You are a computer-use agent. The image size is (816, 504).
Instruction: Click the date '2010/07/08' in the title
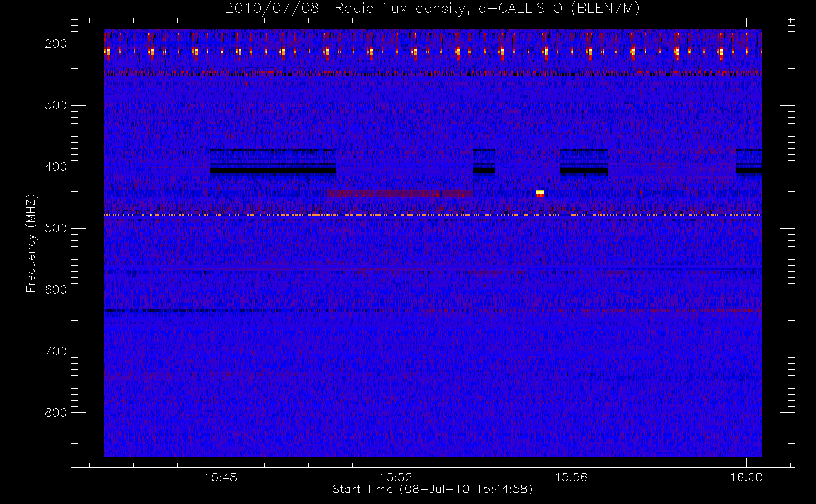point(272,8)
